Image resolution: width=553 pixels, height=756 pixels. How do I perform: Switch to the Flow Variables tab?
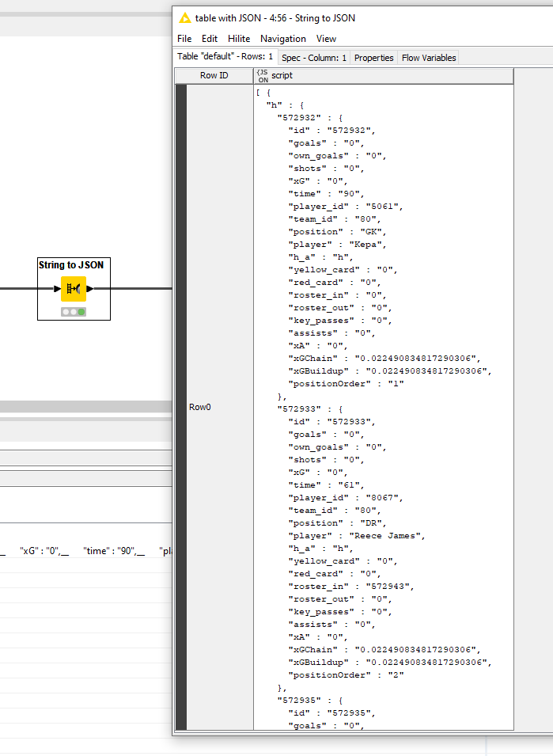point(428,58)
